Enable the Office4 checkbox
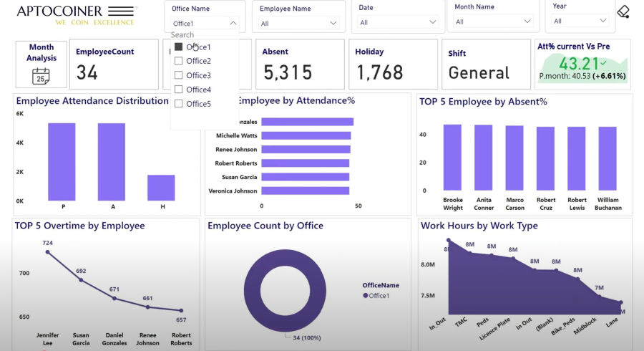 [179, 90]
